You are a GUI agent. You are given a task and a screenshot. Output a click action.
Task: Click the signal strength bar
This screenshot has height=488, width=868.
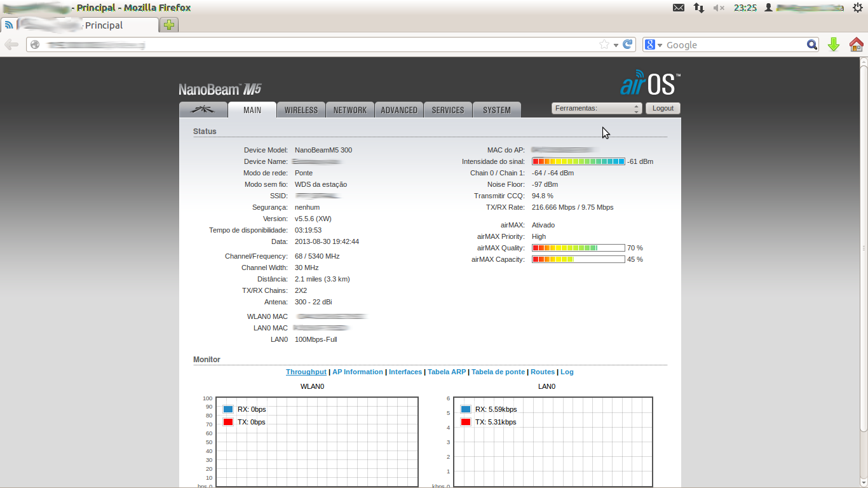click(578, 161)
